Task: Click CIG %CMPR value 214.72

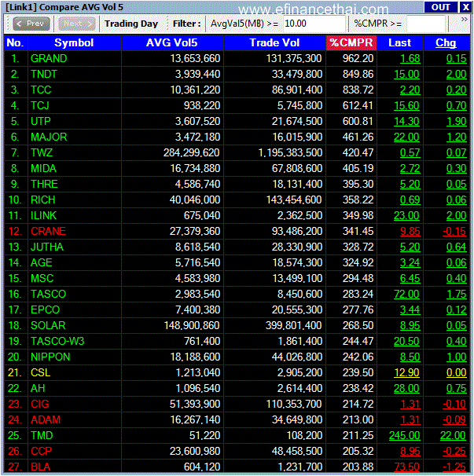Action: (x=358, y=405)
